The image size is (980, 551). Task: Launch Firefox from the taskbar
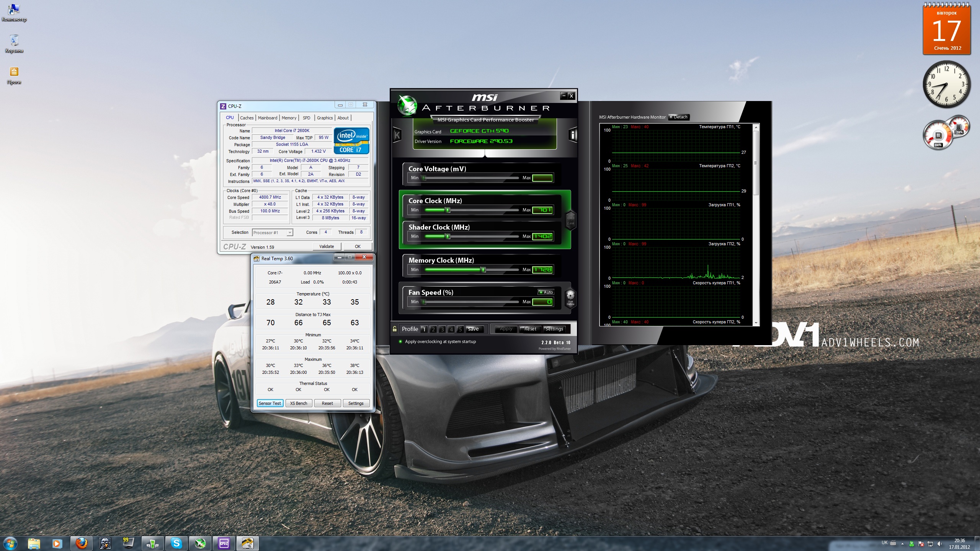click(82, 543)
